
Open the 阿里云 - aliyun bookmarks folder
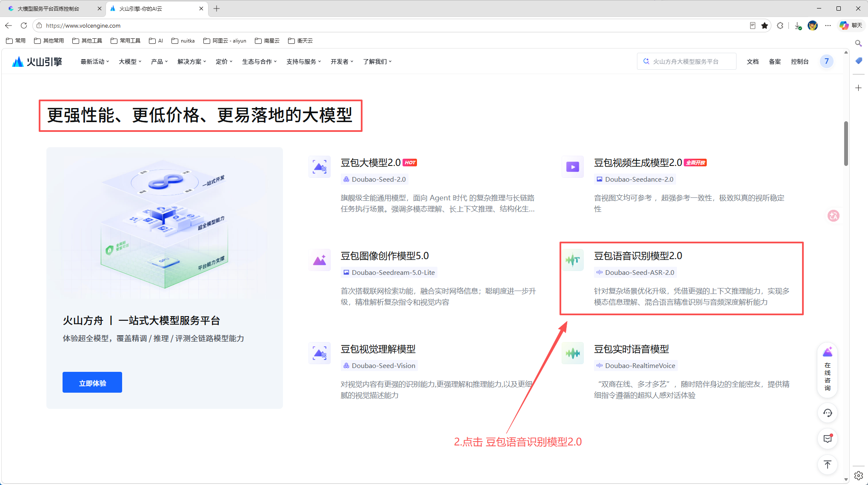[225, 41]
